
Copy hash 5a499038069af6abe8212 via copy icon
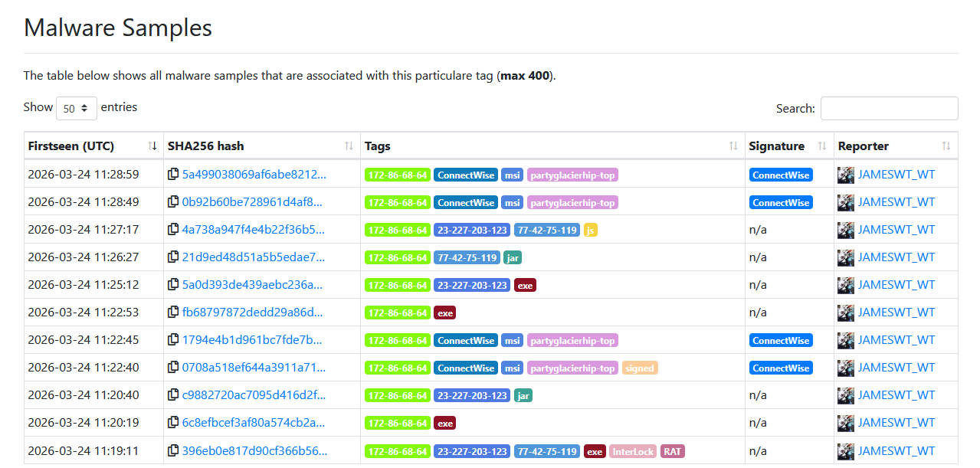pos(173,175)
